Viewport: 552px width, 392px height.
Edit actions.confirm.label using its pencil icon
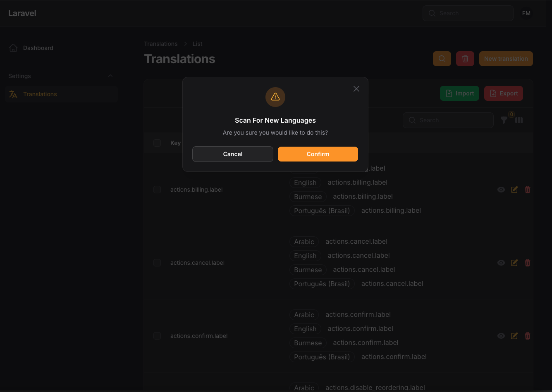click(514, 336)
